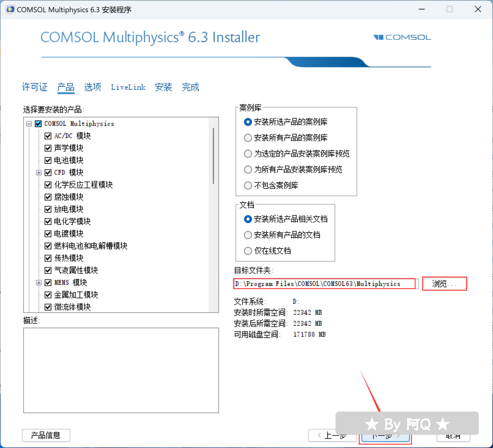Uncheck the 放电模块 checkbox
This screenshot has width=493, height=448.
48,209
